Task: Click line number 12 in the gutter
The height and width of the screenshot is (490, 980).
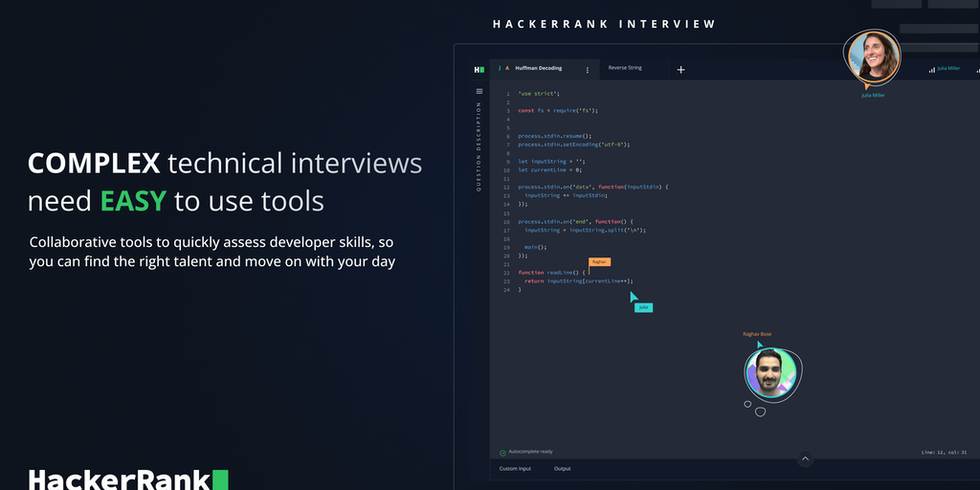Action: tap(506, 188)
